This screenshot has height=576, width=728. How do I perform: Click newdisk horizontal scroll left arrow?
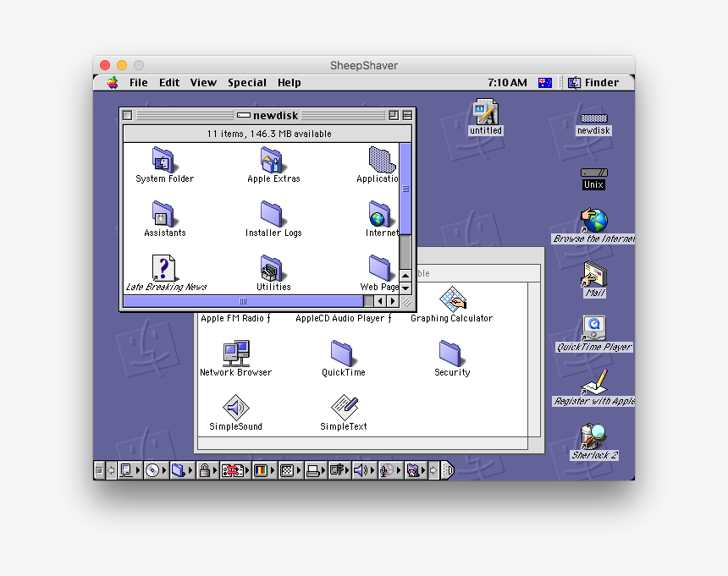380,301
